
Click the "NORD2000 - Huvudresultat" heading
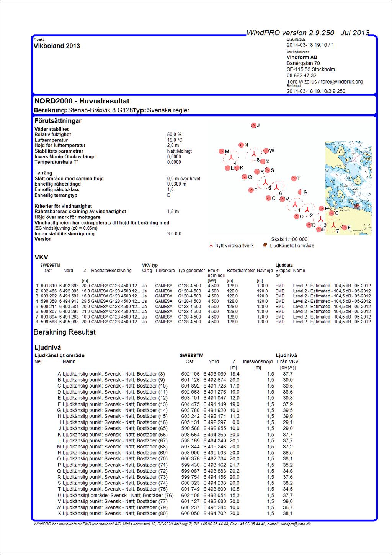click(82, 101)
